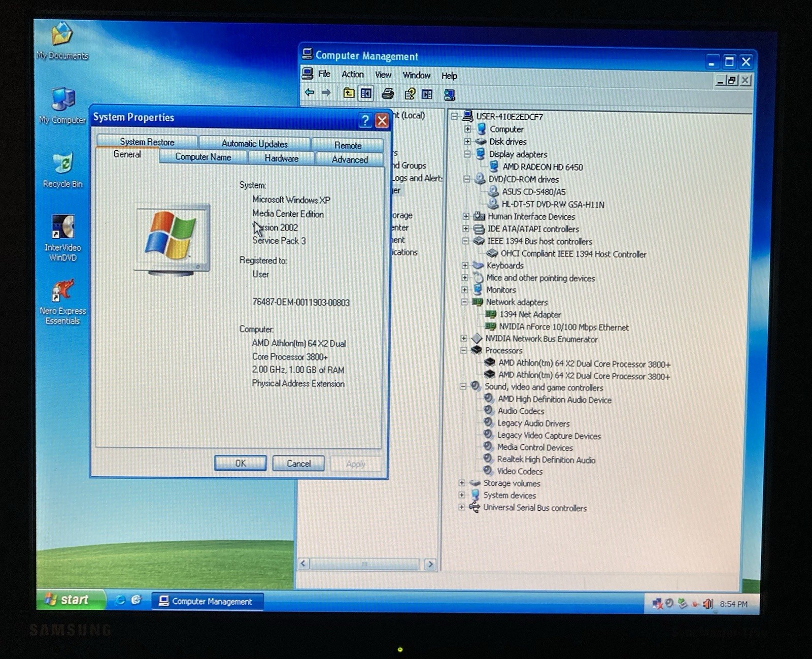Collapse the Display adapters node

pyautogui.click(x=467, y=154)
